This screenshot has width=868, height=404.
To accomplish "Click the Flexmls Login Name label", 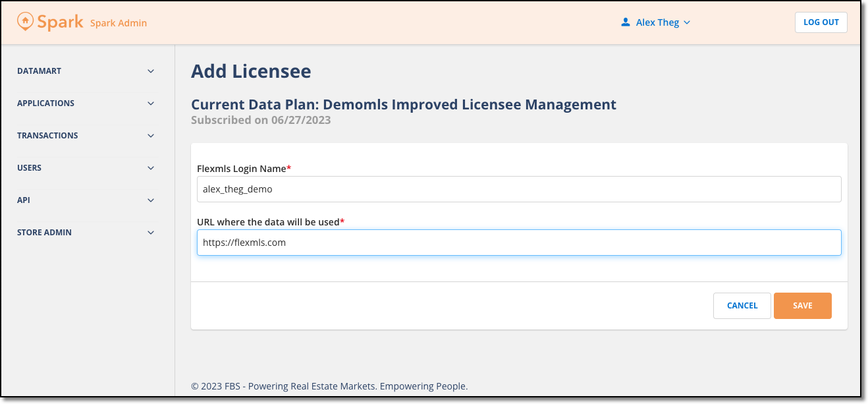I will [x=244, y=169].
